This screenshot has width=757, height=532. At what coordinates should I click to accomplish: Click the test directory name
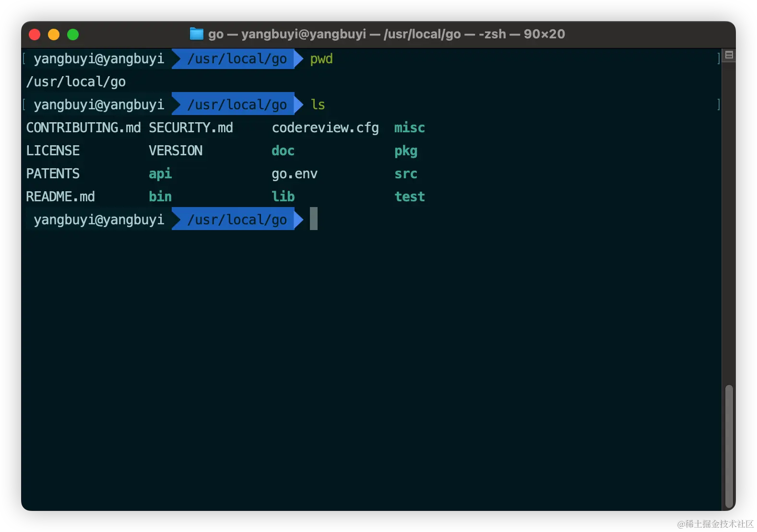(410, 197)
